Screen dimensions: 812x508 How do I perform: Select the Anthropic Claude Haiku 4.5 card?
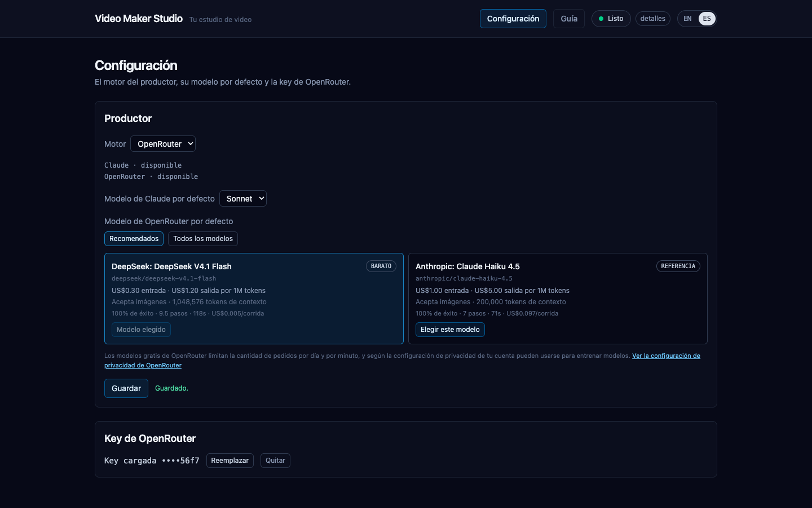pyautogui.click(x=558, y=299)
